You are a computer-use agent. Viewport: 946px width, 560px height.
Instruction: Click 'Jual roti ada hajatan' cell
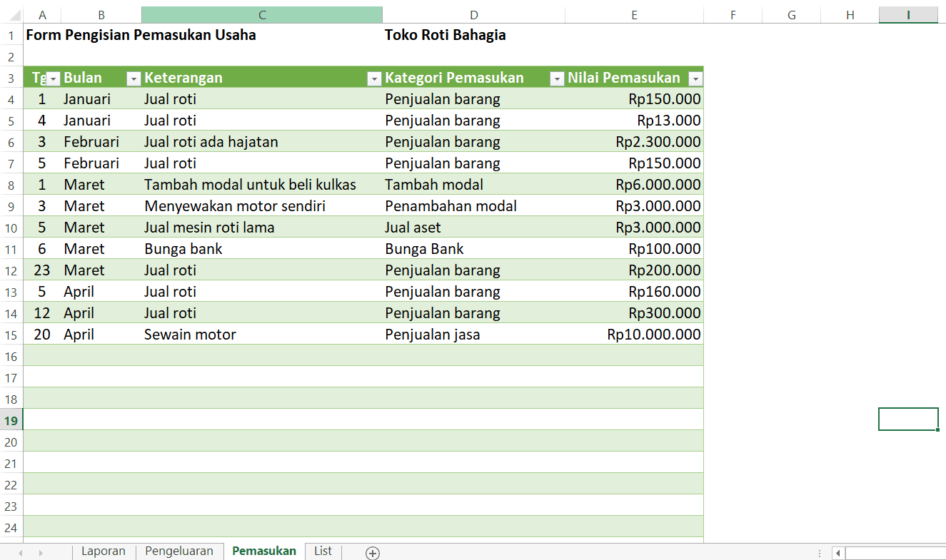[x=262, y=142]
